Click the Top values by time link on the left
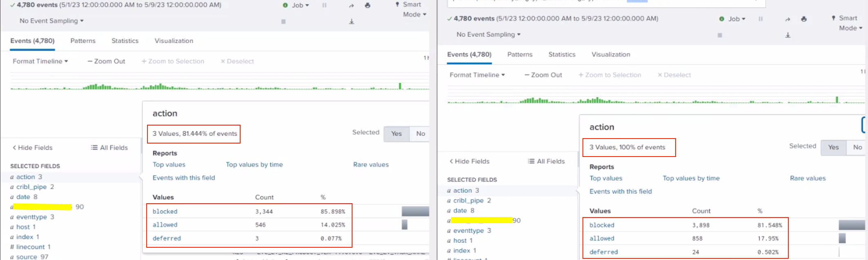Image resolution: width=868 pixels, height=260 pixels. (x=254, y=165)
